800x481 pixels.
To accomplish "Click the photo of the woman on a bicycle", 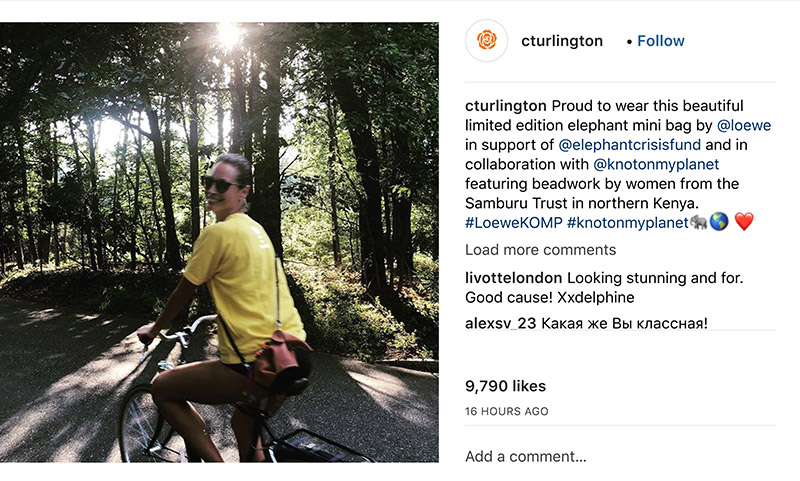I will click(219, 242).
